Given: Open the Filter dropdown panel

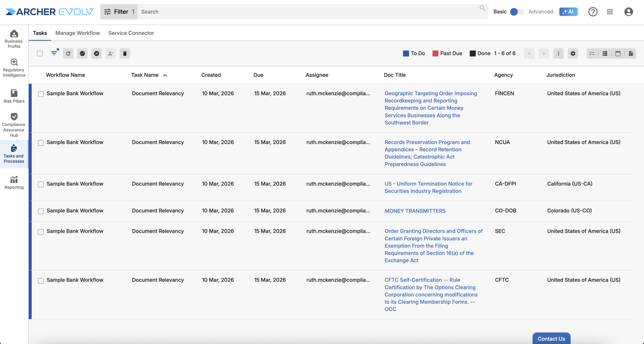Looking at the screenshot, I should (119, 12).
